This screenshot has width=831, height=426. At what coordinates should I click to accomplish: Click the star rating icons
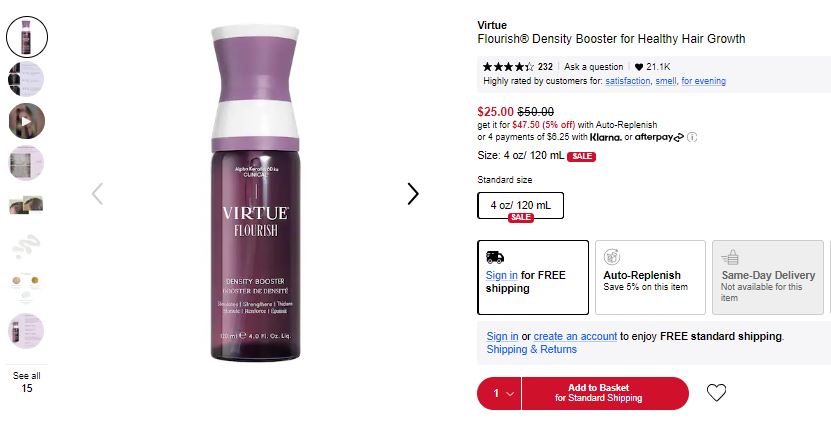coord(508,67)
